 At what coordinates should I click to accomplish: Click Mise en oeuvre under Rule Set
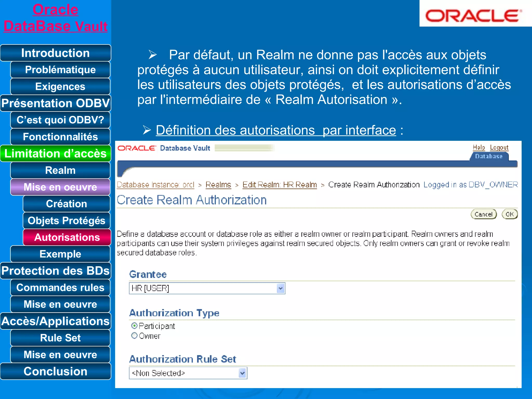60,355
